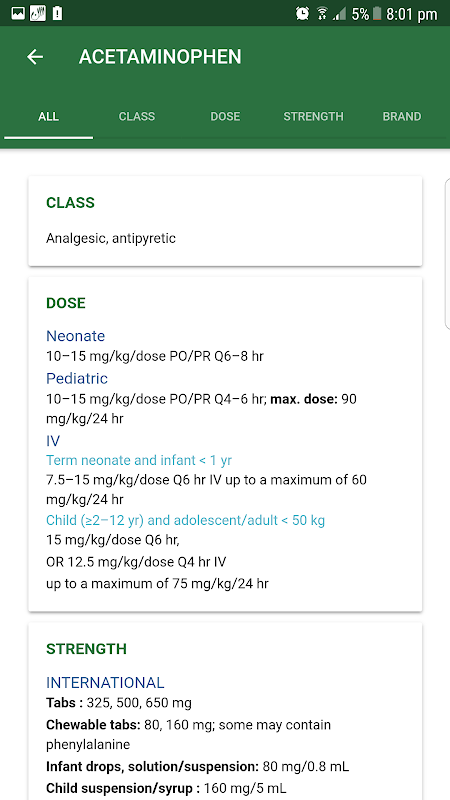Viewport: 450px width, 800px height.
Task: Switch to the ALL tab
Action: 48,116
